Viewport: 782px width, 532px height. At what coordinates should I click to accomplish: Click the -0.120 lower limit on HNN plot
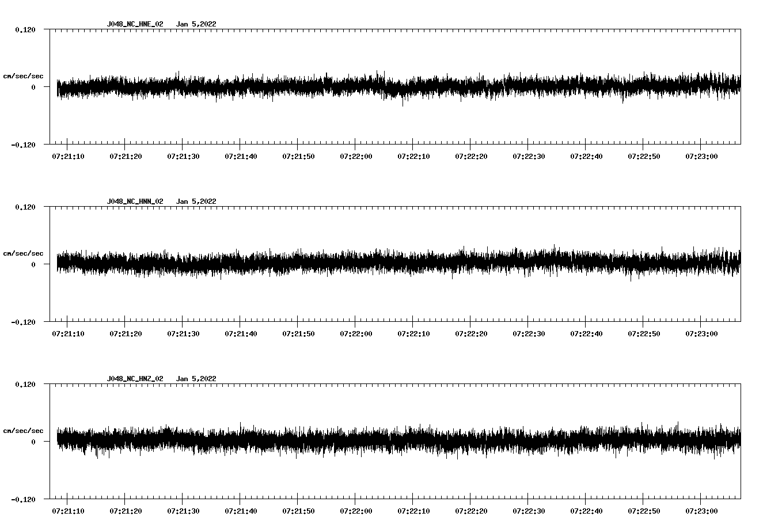(23, 322)
